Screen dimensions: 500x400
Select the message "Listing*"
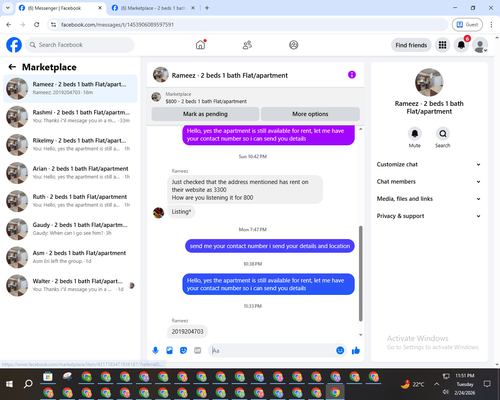(181, 212)
